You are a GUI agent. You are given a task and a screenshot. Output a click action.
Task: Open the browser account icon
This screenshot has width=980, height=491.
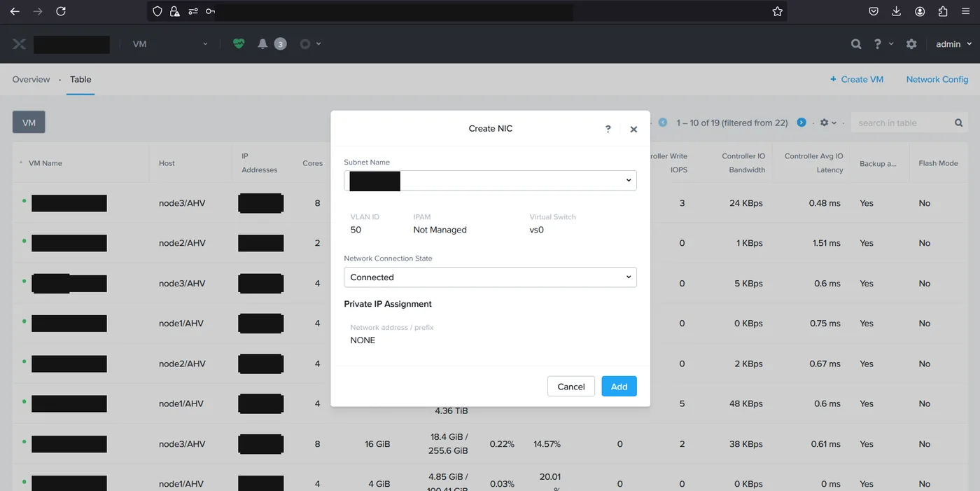tap(920, 11)
